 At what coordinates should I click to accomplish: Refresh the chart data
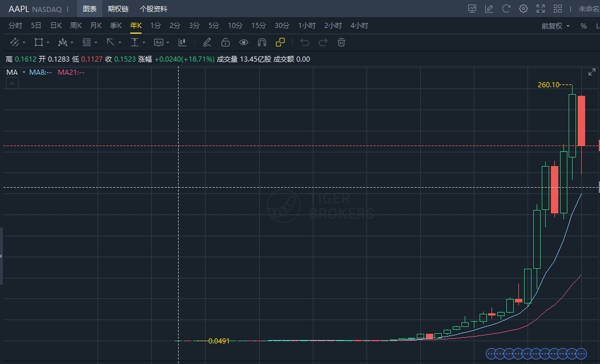click(506, 9)
